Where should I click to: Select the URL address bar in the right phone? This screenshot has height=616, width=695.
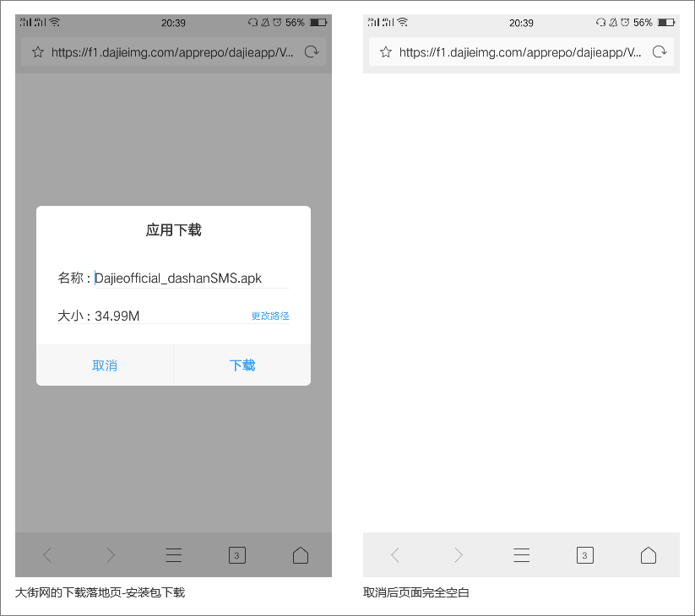pos(519,51)
